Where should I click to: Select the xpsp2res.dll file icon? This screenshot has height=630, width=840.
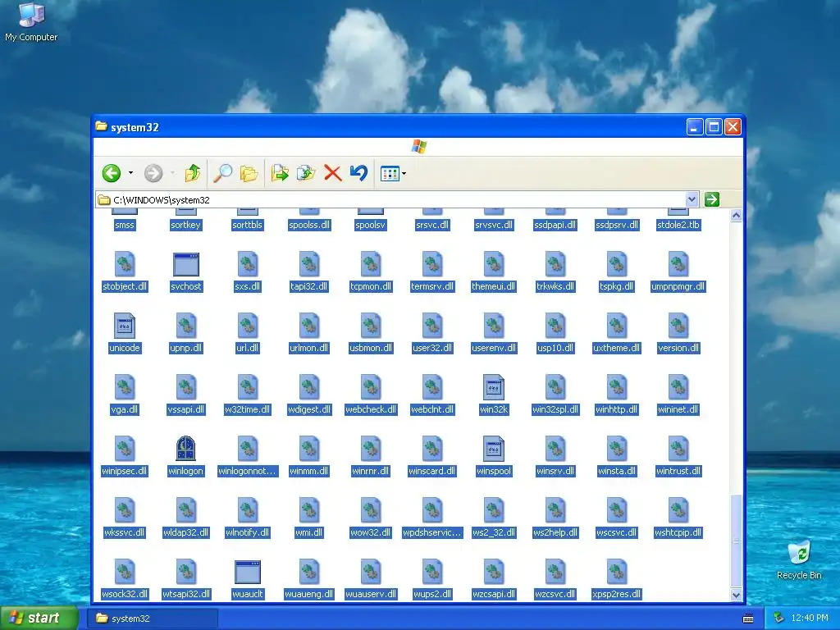click(617, 572)
